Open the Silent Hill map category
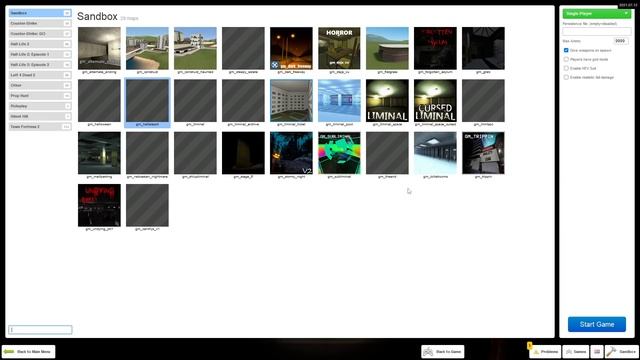This screenshot has width=640, height=360. tap(40, 116)
